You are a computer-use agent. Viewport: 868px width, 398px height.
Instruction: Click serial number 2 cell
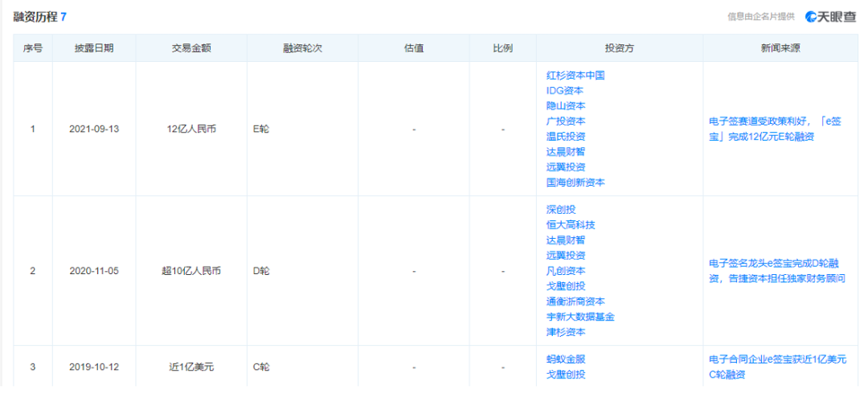tap(33, 271)
